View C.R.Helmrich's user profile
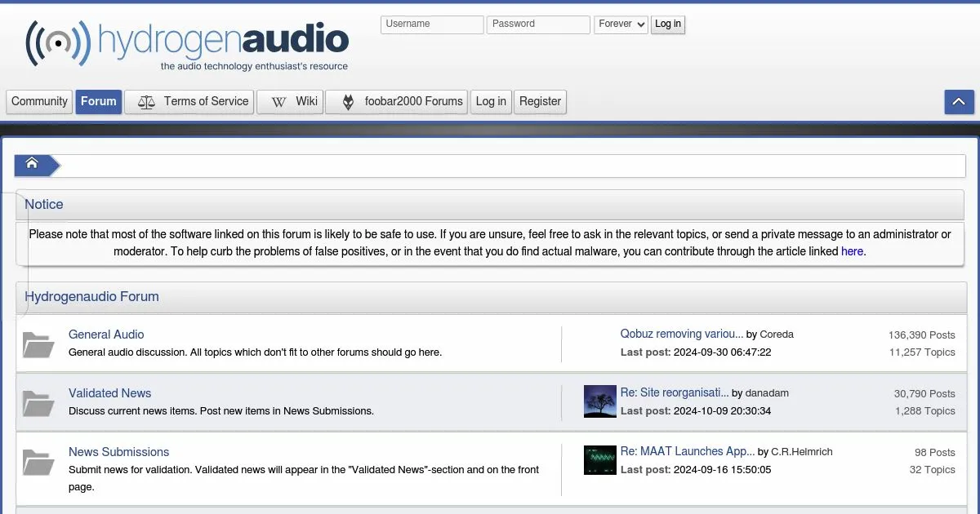Viewport: 980px width, 514px height. point(802,452)
